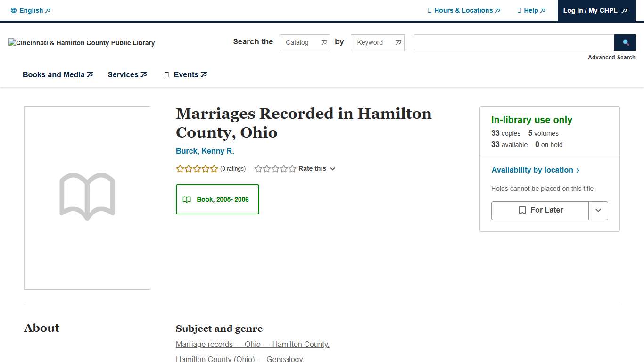Select the third star under Rate this

click(x=275, y=168)
